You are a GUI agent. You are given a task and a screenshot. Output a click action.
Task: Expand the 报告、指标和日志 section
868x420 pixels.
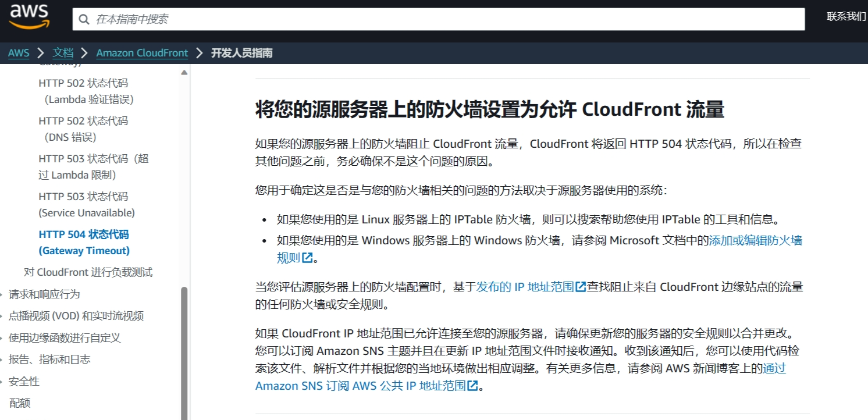pyautogui.click(x=49, y=360)
